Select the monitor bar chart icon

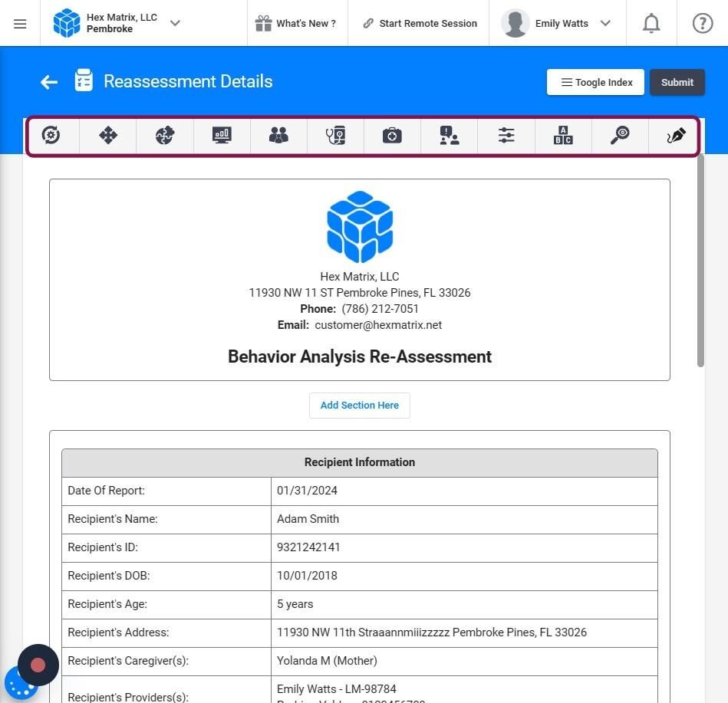[222, 135]
